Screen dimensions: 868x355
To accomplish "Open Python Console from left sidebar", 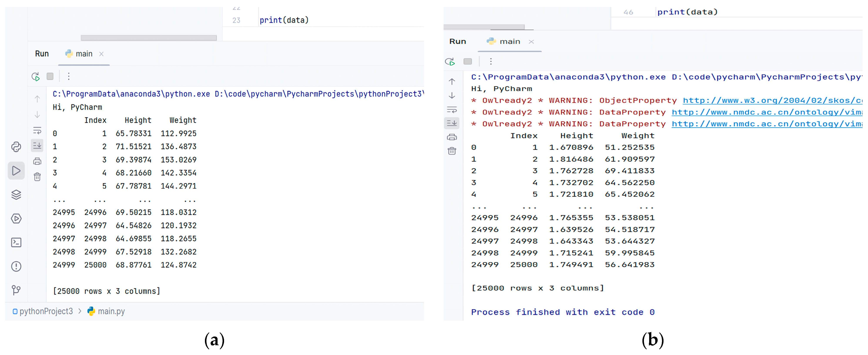I will click(x=16, y=147).
